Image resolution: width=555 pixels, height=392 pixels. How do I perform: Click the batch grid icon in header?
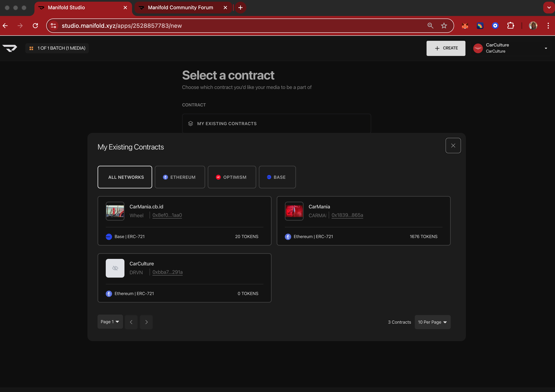tap(31, 48)
